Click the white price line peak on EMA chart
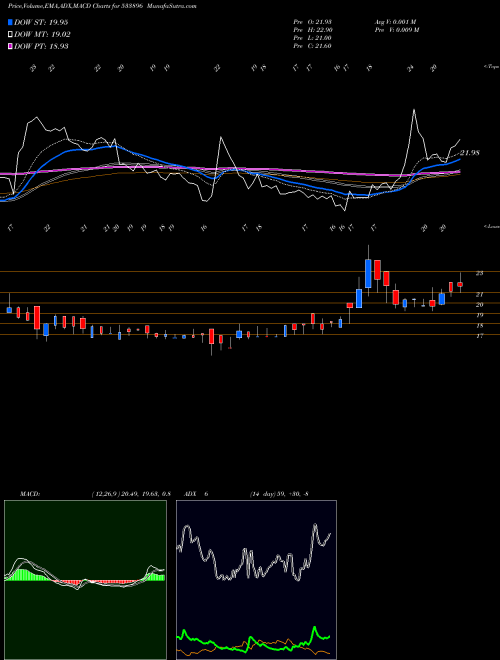Screen dimensions: 500x660 tap(414, 110)
